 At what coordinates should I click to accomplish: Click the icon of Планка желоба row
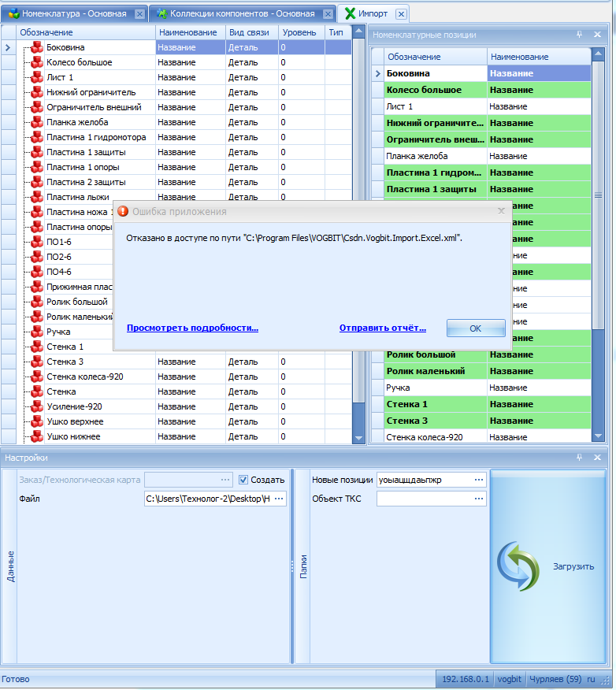(x=37, y=122)
